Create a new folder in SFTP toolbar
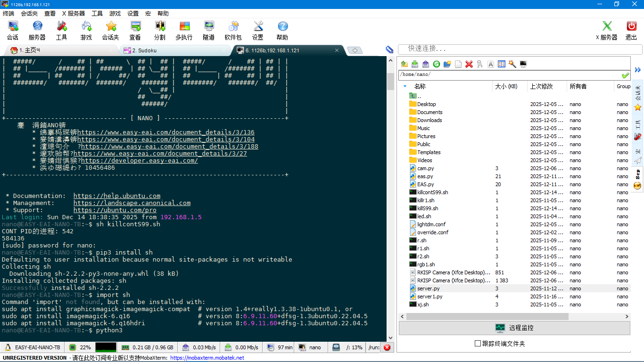 [447, 64]
